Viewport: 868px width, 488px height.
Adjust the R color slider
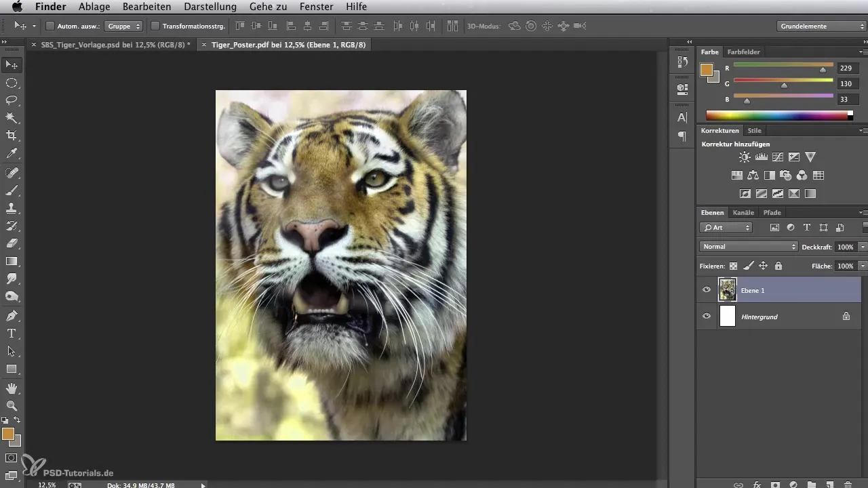click(823, 70)
